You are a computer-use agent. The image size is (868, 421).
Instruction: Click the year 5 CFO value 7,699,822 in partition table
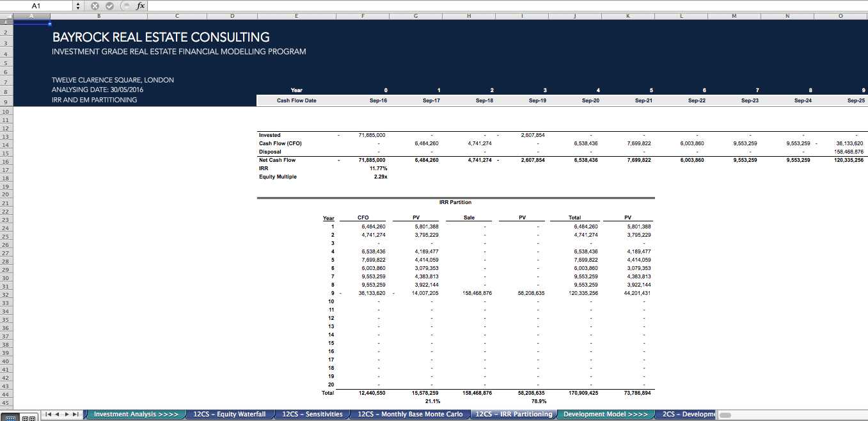[x=373, y=260]
